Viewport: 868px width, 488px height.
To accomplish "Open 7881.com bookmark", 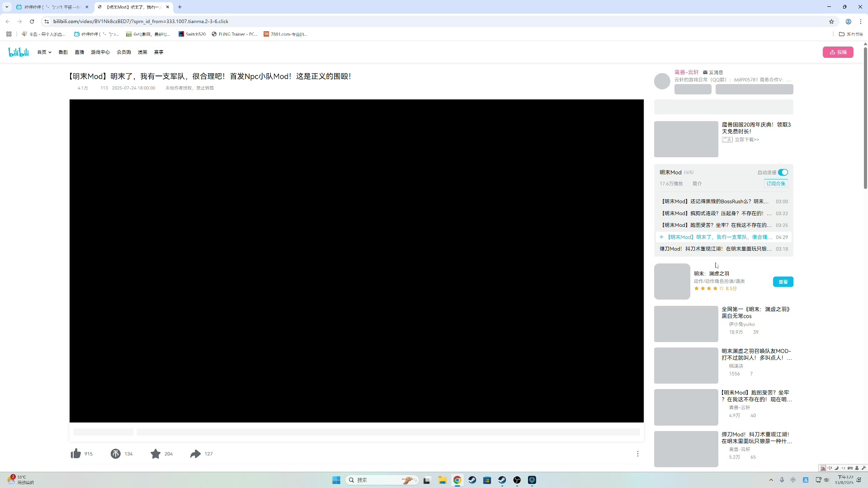I will (x=286, y=34).
